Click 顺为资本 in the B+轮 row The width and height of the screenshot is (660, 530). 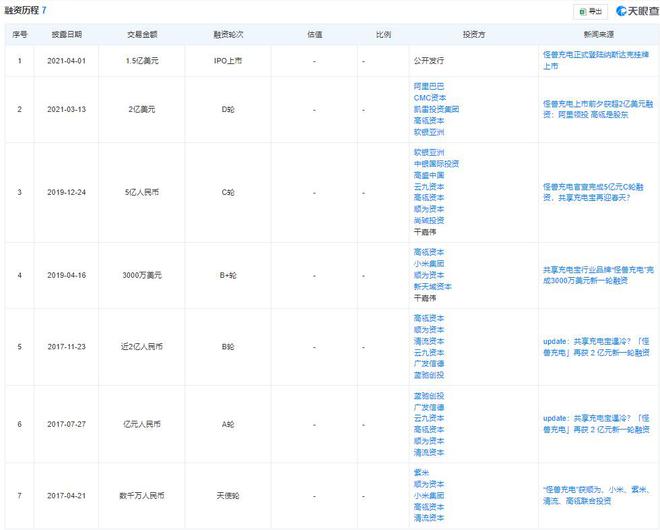click(x=428, y=274)
